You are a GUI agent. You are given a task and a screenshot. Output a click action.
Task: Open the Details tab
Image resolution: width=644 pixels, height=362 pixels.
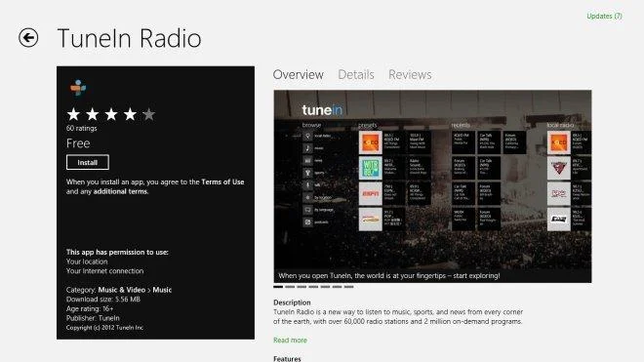[x=356, y=74]
